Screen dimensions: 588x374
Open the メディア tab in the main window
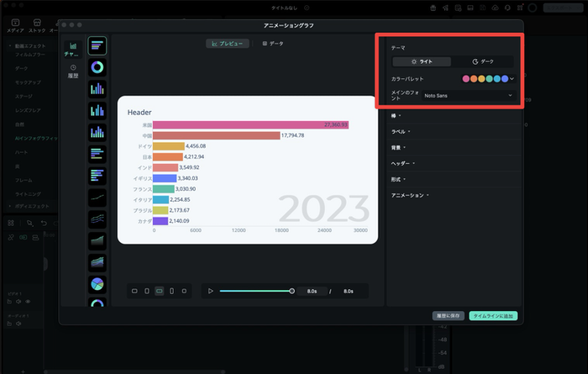coord(15,25)
